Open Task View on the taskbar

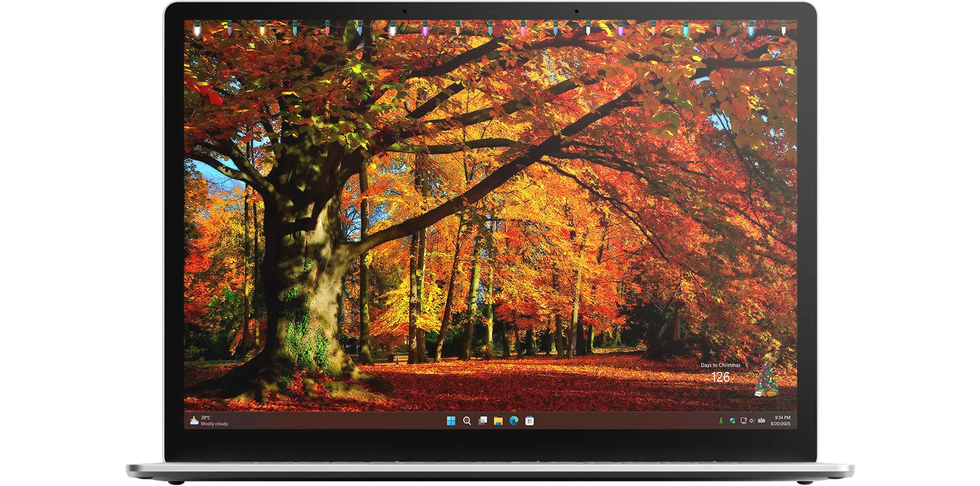(x=482, y=421)
